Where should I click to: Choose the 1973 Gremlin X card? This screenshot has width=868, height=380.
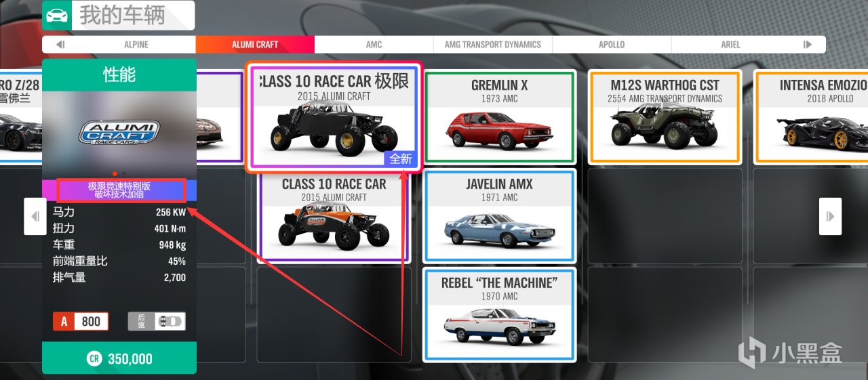(x=500, y=117)
